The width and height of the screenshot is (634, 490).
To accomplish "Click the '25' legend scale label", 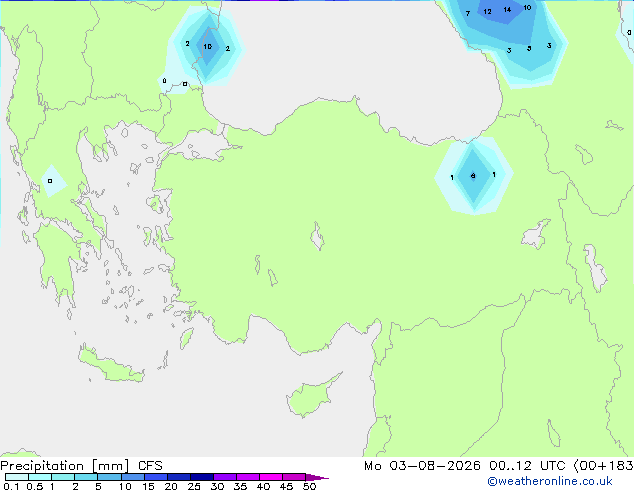I will [194, 486].
